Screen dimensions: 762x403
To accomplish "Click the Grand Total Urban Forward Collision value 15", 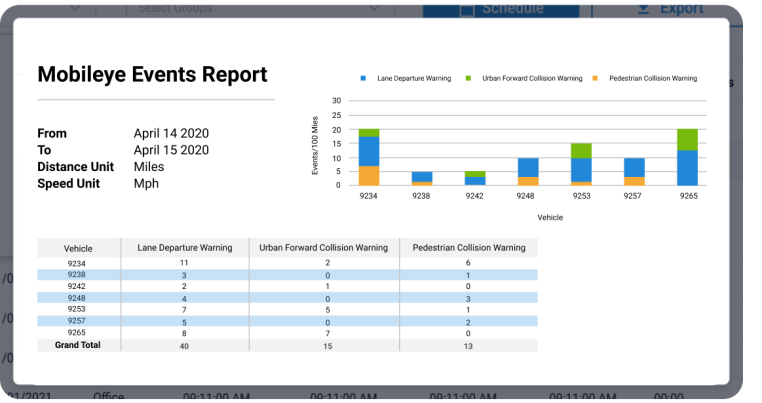I will [x=328, y=346].
